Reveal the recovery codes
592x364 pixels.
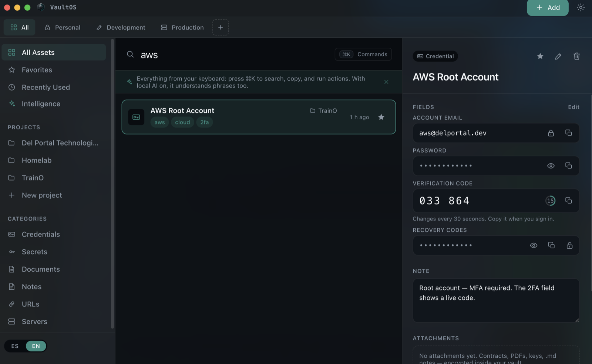coord(534,245)
